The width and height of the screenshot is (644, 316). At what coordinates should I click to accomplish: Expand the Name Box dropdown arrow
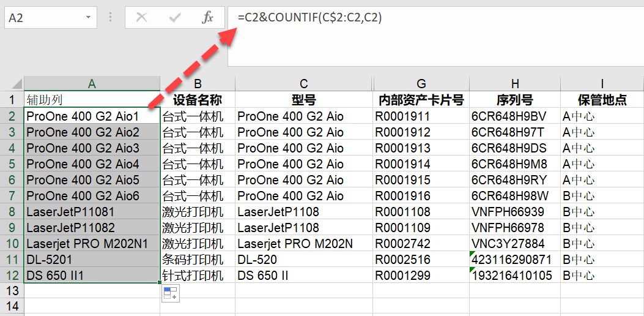click(88, 17)
